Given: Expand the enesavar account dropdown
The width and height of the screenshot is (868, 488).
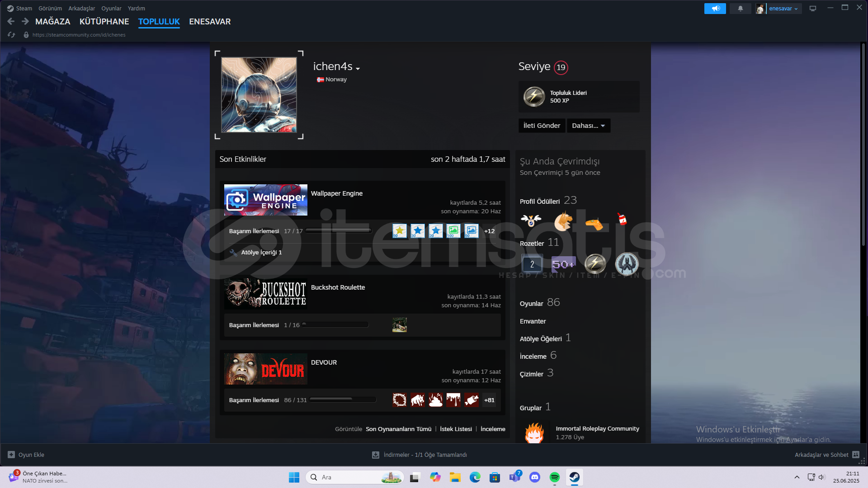Looking at the screenshot, I should (783, 9).
